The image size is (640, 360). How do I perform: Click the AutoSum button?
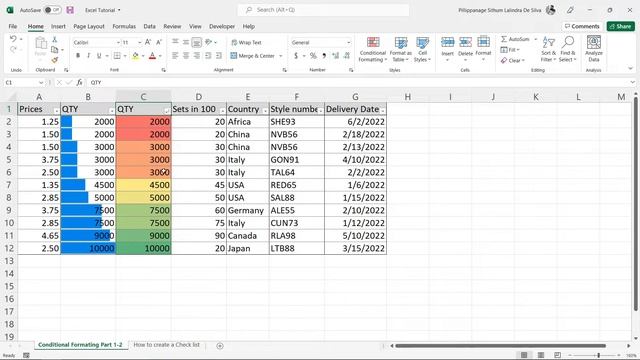tap(515, 39)
